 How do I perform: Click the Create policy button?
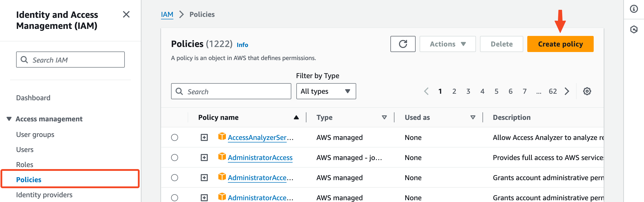560,44
